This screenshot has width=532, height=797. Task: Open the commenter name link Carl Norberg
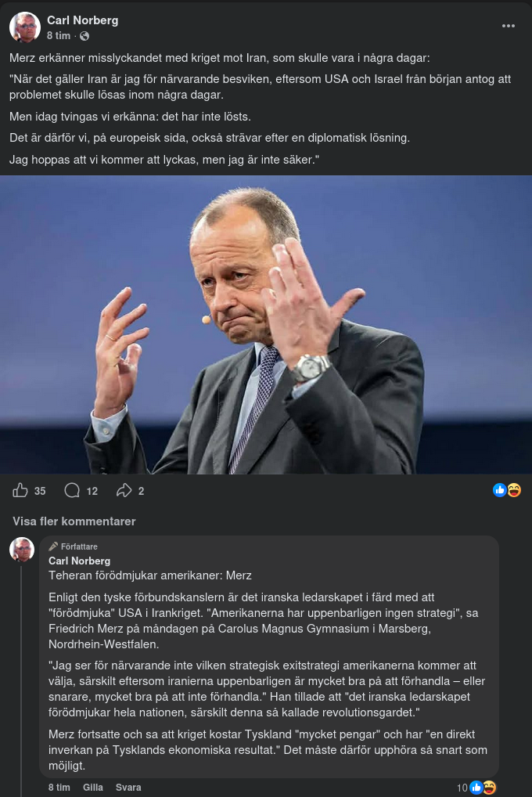click(x=79, y=561)
